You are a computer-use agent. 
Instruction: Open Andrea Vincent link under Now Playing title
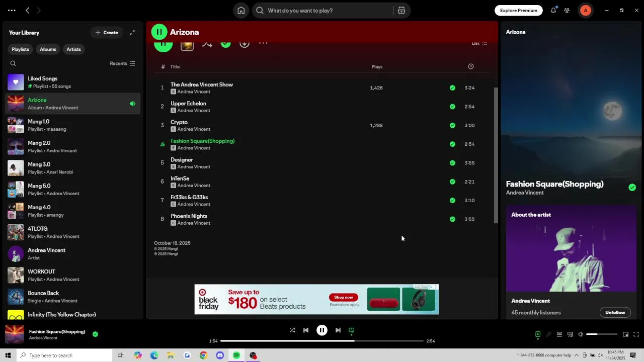click(525, 193)
